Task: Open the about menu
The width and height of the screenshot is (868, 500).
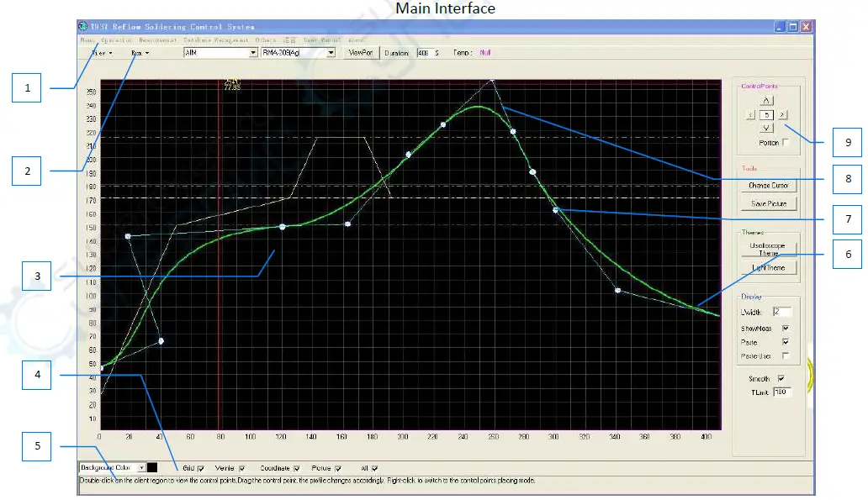Action: pos(356,40)
